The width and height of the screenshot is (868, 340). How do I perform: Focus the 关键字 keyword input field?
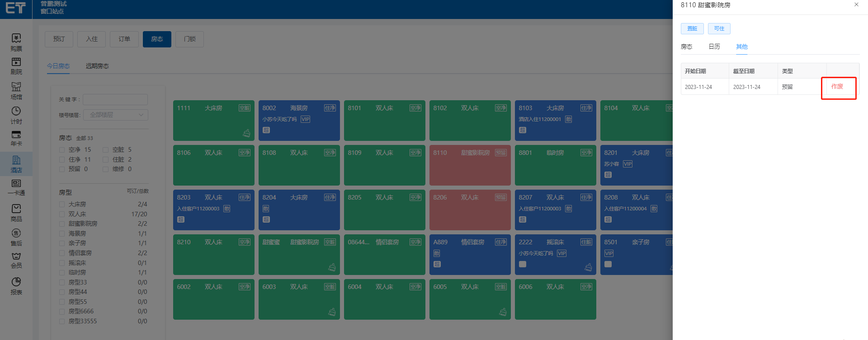coord(115,99)
